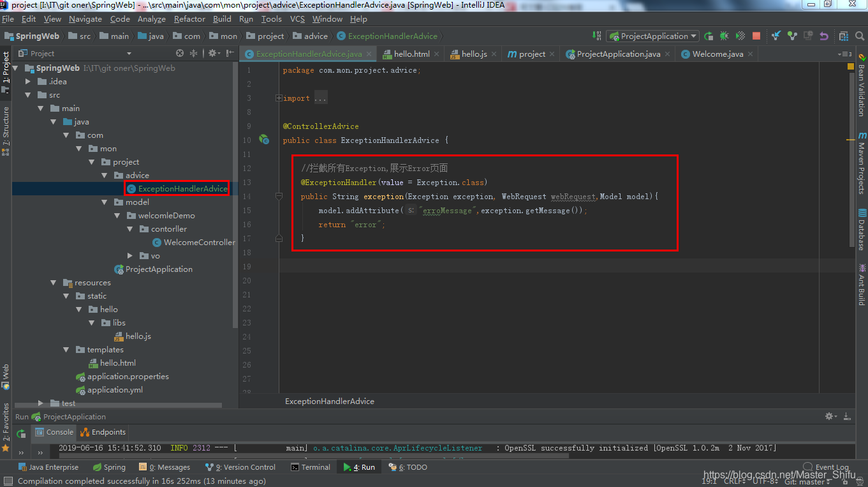Select application.yml in project tree
This screenshot has width=868, height=487.
[x=109, y=390]
